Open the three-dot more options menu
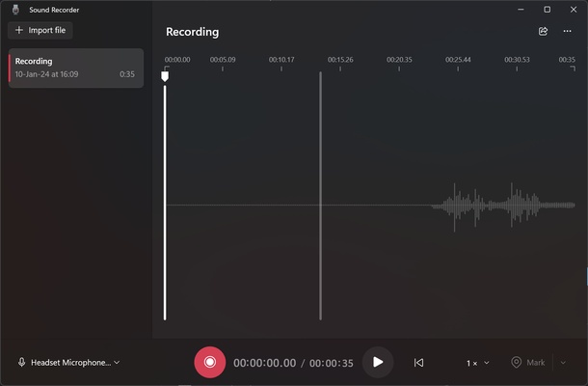The image size is (588, 386). coord(567,31)
